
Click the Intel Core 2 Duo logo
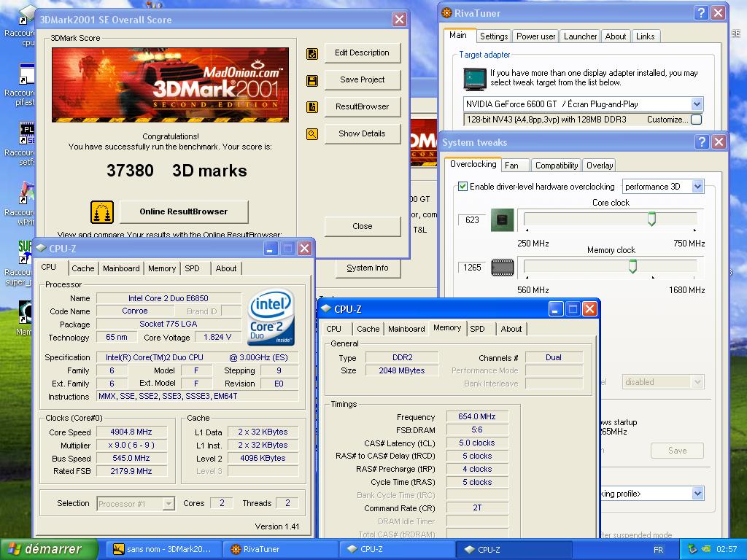(x=271, y=316)
